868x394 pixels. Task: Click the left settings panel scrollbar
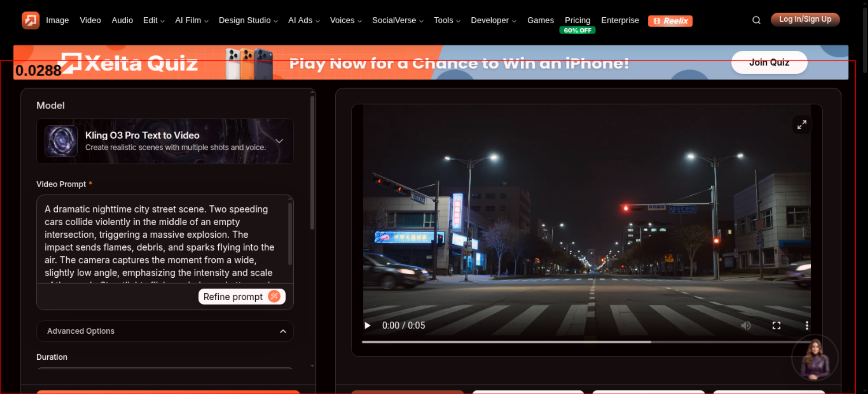pos(312,163)
